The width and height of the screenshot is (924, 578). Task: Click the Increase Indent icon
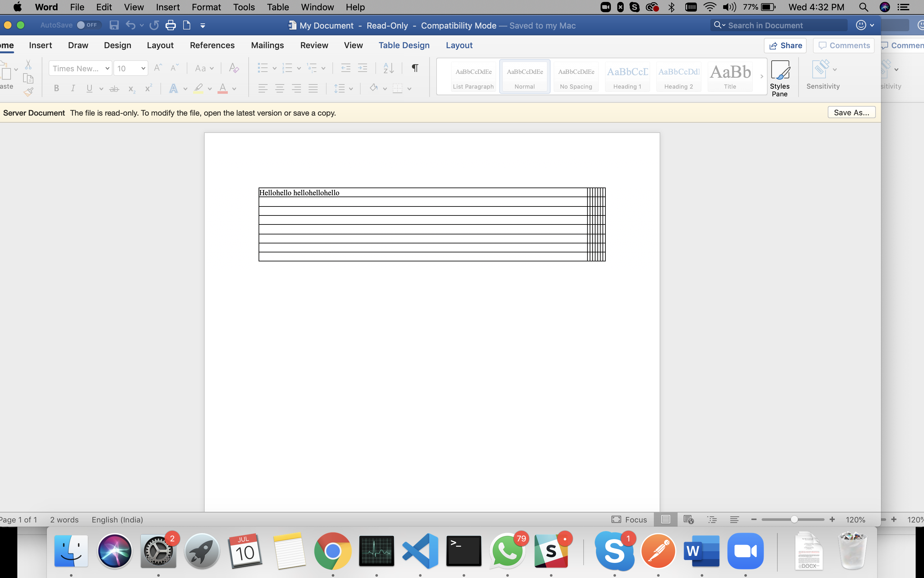362,68
